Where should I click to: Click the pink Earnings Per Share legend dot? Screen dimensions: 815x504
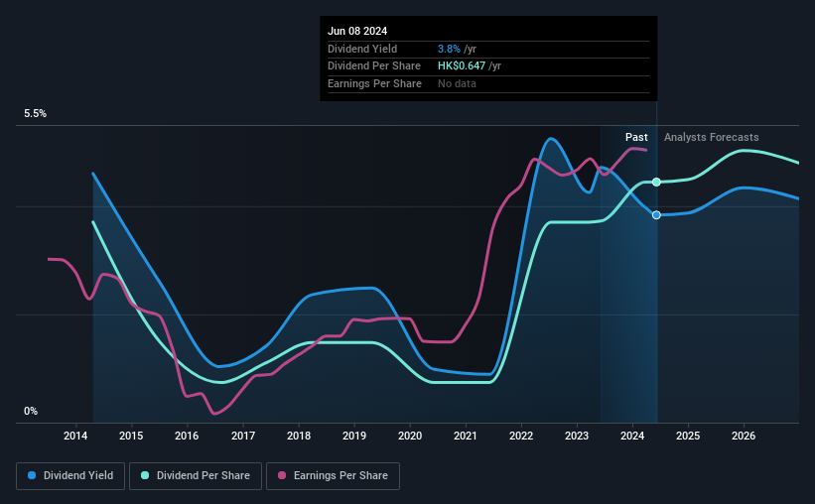click(x=282, y=475)
